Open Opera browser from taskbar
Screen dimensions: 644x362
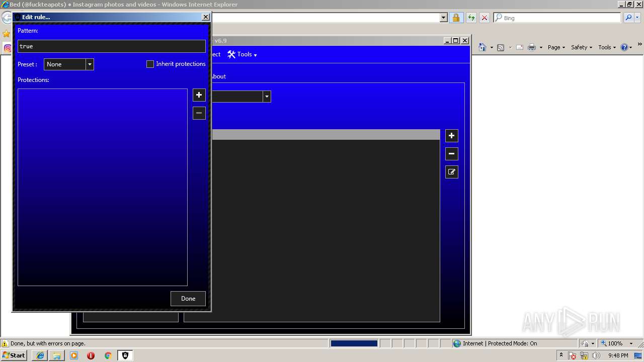point(91,355)
